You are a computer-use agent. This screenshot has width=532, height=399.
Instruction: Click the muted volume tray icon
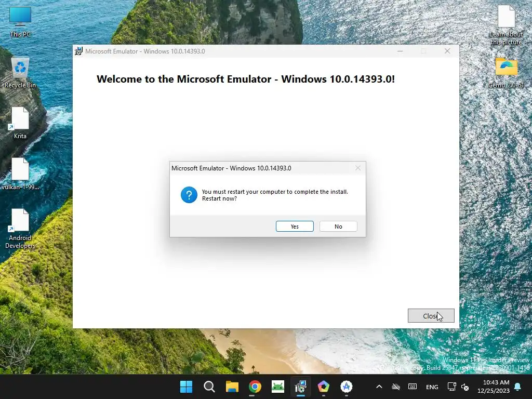(x=465, y=387)
